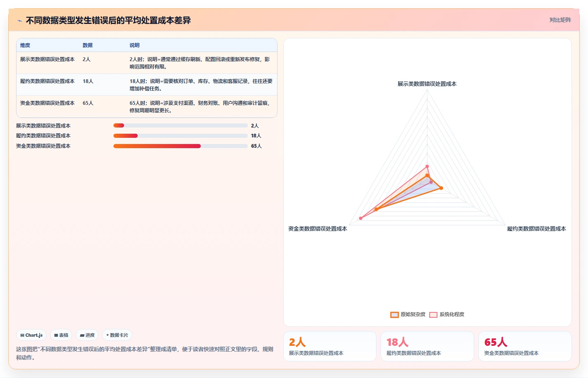This screenshot has height=378, width=588.
Task: Select the 数据卡片 tag chip
Action: point(117,335)
